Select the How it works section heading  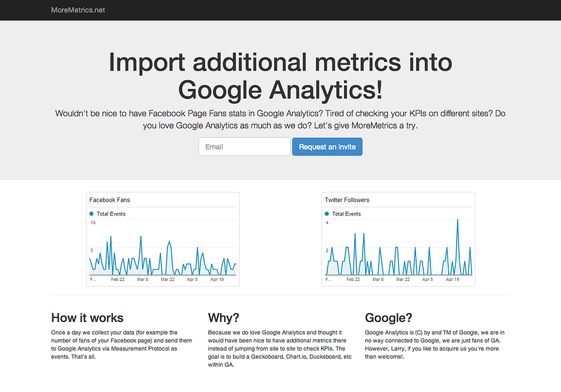tap(87, 318)
